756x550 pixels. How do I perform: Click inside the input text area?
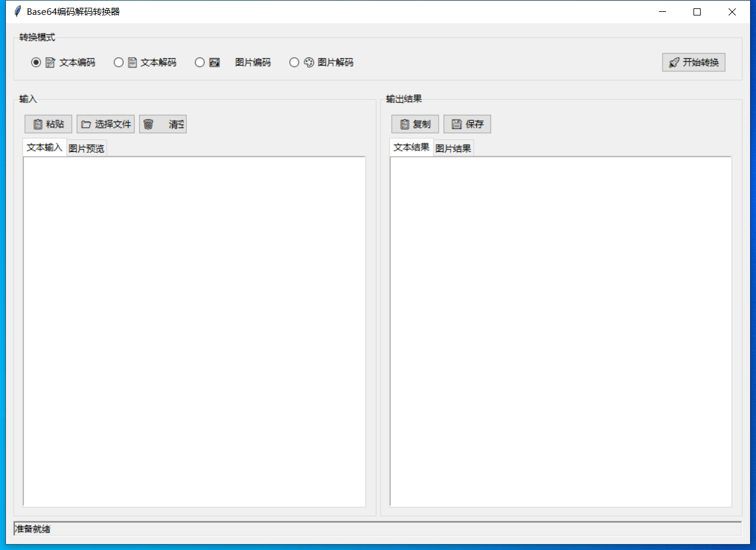pyautogui.click(x=194, y=332)
